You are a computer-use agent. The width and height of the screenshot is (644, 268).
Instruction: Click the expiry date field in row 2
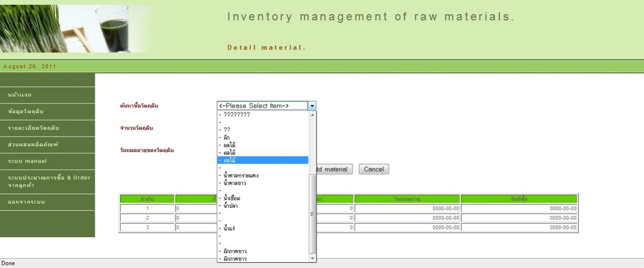coord(407,218)
